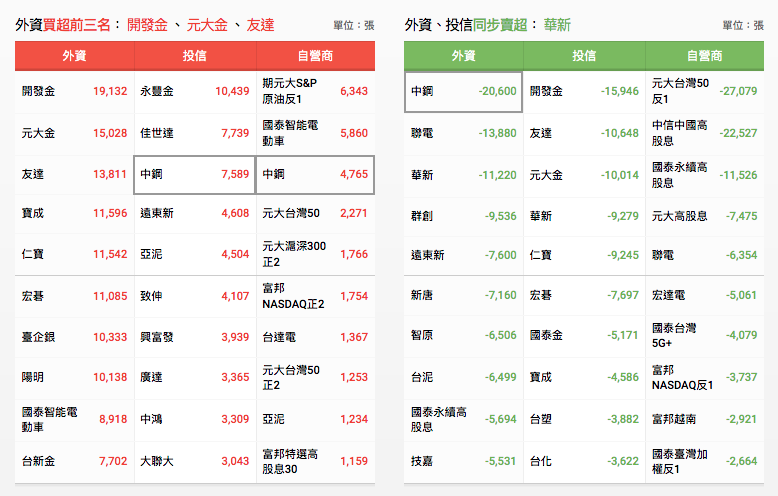
Task: Click 國泰智能電動車 with value 8,918
Action: pyautogui.click(x=50, y=420)
